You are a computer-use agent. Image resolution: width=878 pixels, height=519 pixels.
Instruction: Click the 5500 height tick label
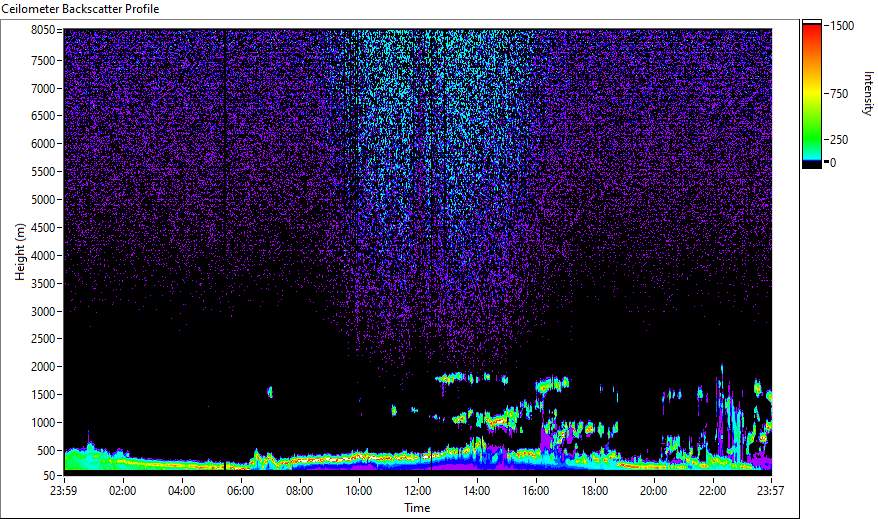pyautogui.click(x=43, y=172)
